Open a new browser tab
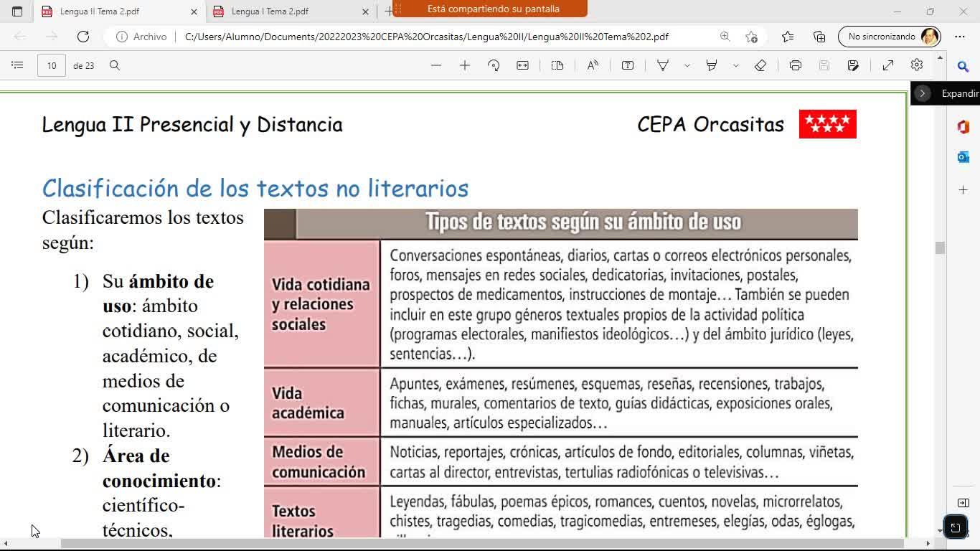This screenshot has height=551, width=980. (388, 11)
